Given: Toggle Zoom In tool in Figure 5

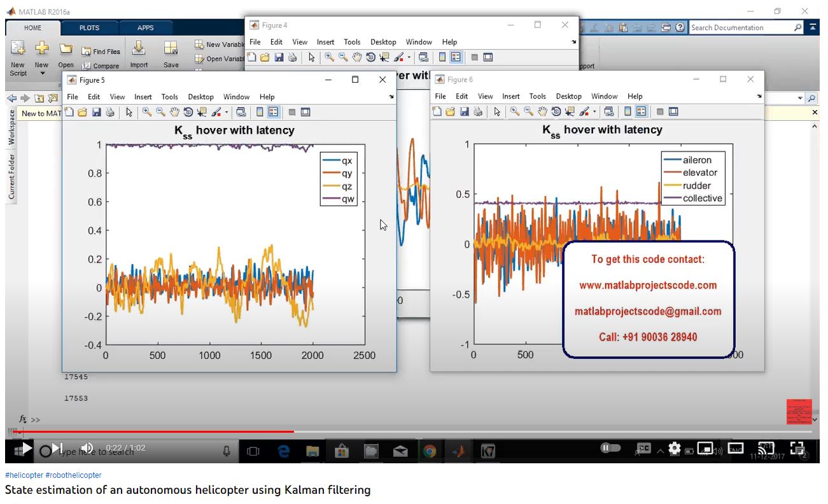Looking at the screenshot, I should click(147, 113).
